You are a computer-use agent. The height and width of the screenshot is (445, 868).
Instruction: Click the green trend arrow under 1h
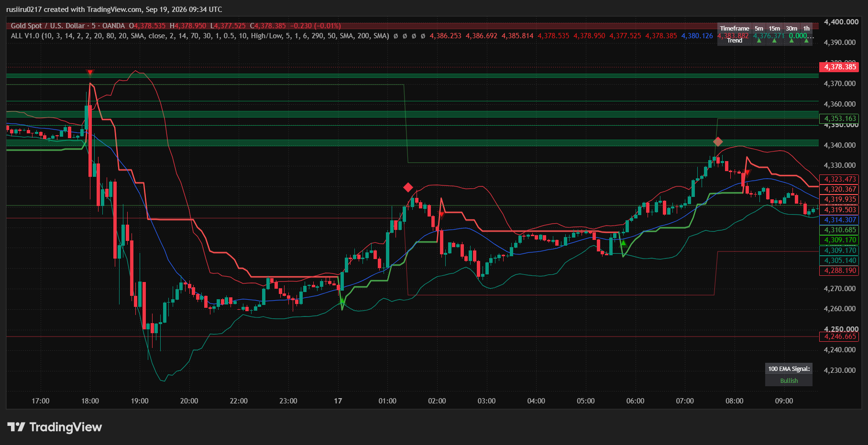tap(806, 41)
